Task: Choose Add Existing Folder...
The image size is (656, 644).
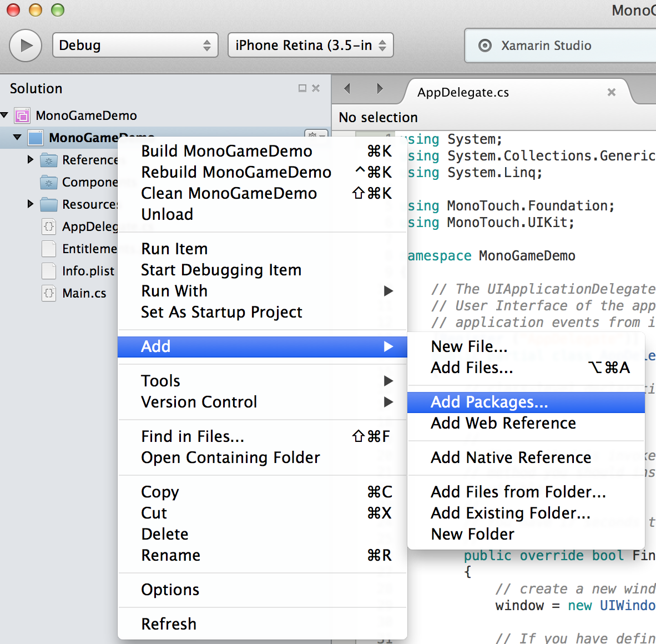Action: 526,513
